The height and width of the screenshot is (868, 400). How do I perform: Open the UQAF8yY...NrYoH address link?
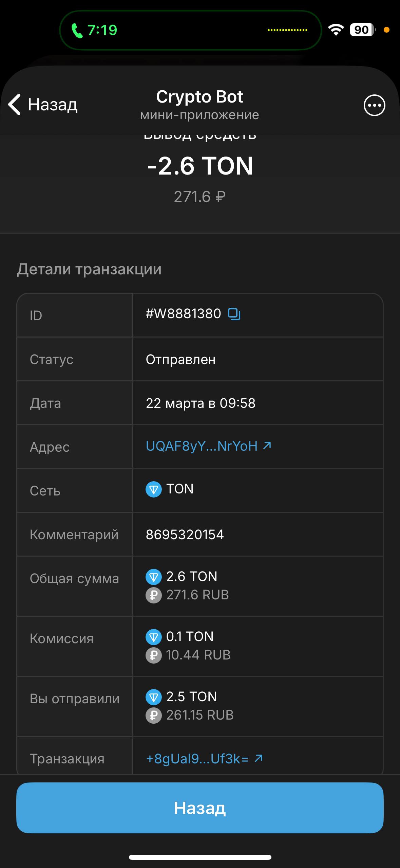202,446
